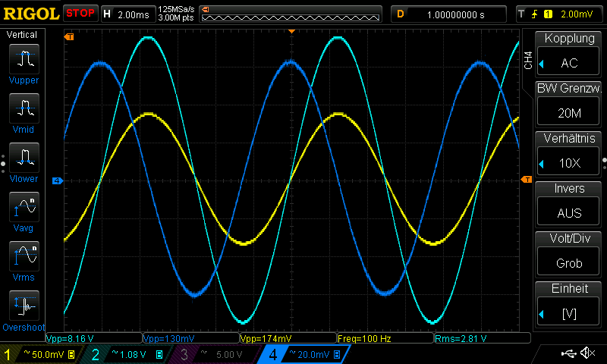
Task: Click the delay D 1.00000000 s field
Action: click(448, 14)
